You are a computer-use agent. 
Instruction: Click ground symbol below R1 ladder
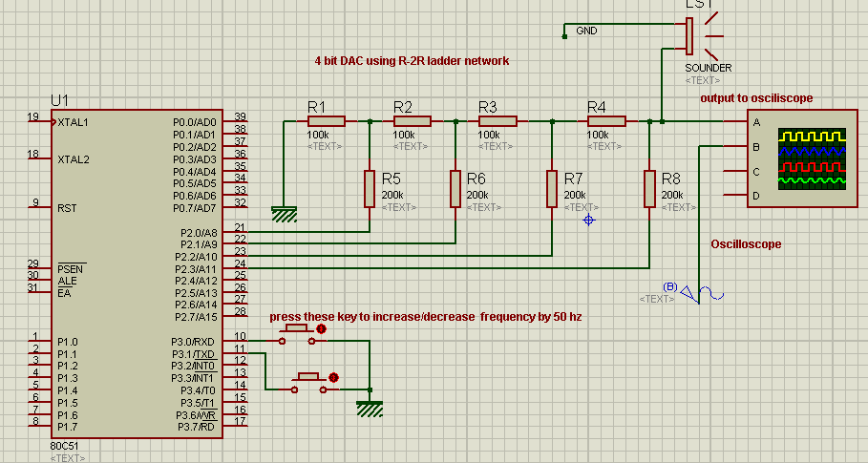tap(284, 214)
